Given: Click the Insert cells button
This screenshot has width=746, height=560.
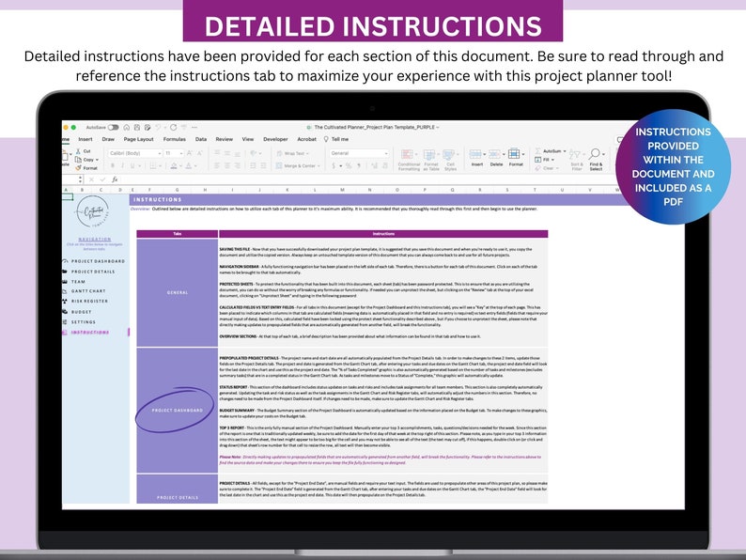Looking at the screenshot, I should coord(477,158).
